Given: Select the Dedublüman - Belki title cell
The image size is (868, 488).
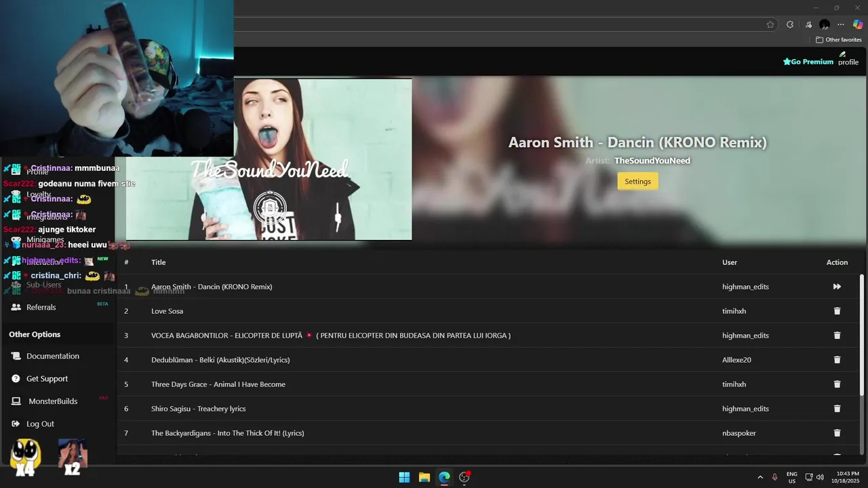Looking at the screenshot, I should [220, 360].
